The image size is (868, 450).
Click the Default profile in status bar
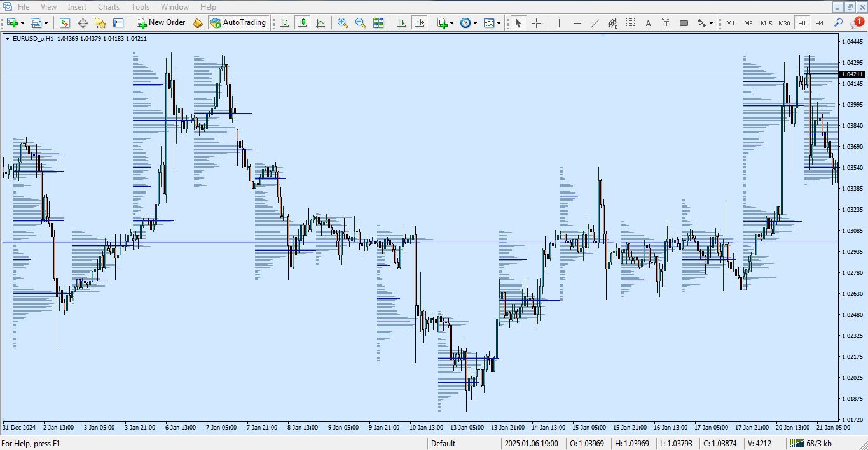[443, 444]
